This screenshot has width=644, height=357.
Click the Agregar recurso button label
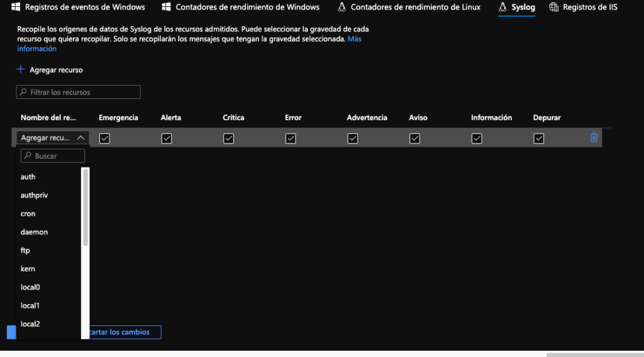(56, 70)
